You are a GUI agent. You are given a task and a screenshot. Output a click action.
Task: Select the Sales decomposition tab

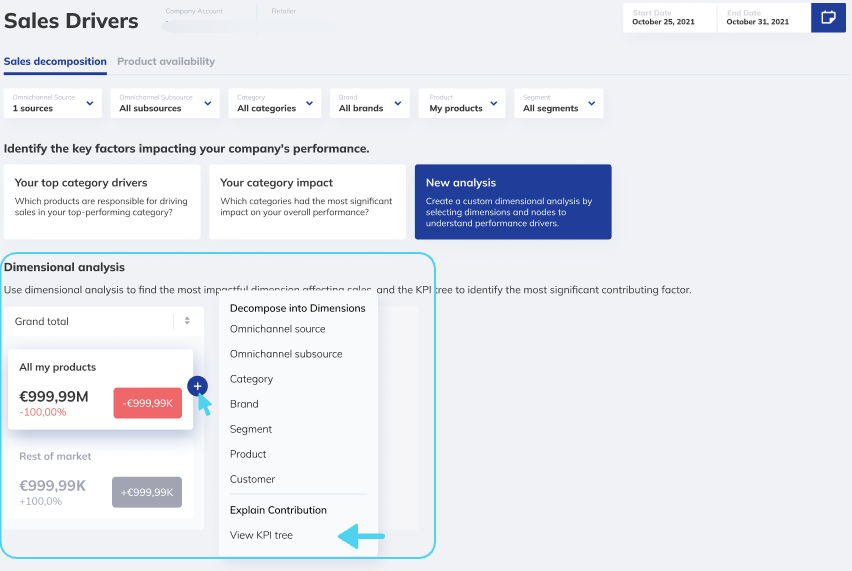[55, 62]
